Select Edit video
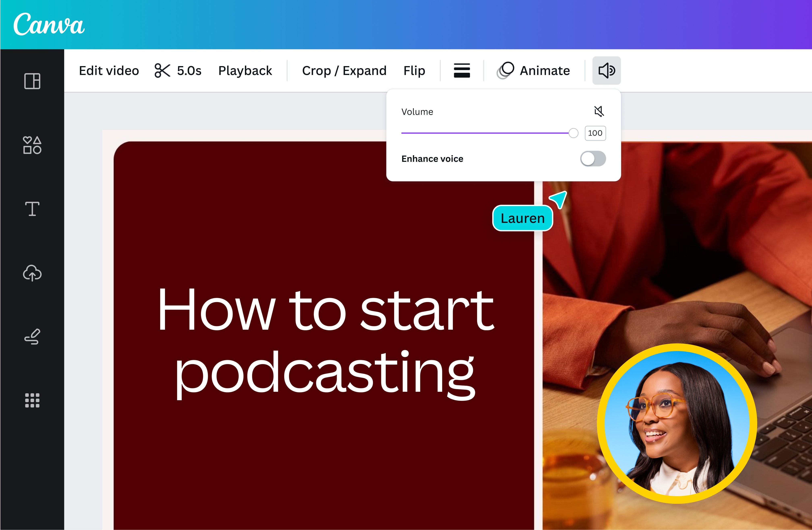Image resolution: width=812 pixels, height=530 pixels. pos(109,70)
